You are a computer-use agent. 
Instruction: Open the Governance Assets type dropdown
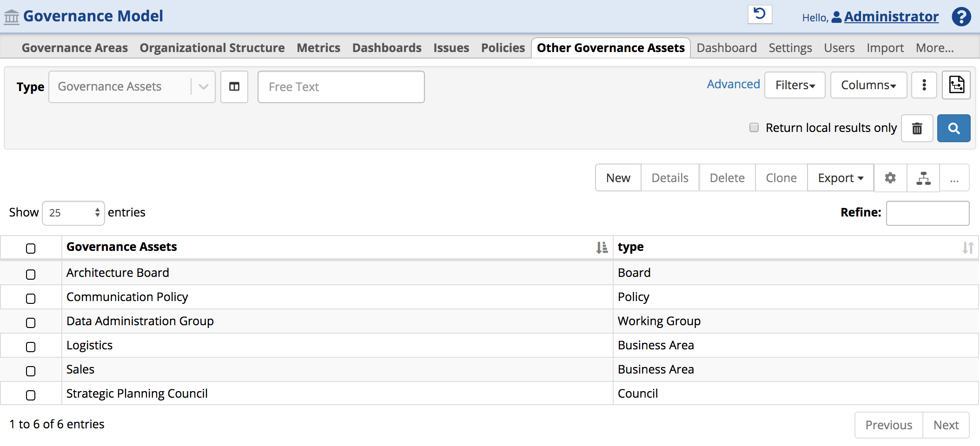203,86
